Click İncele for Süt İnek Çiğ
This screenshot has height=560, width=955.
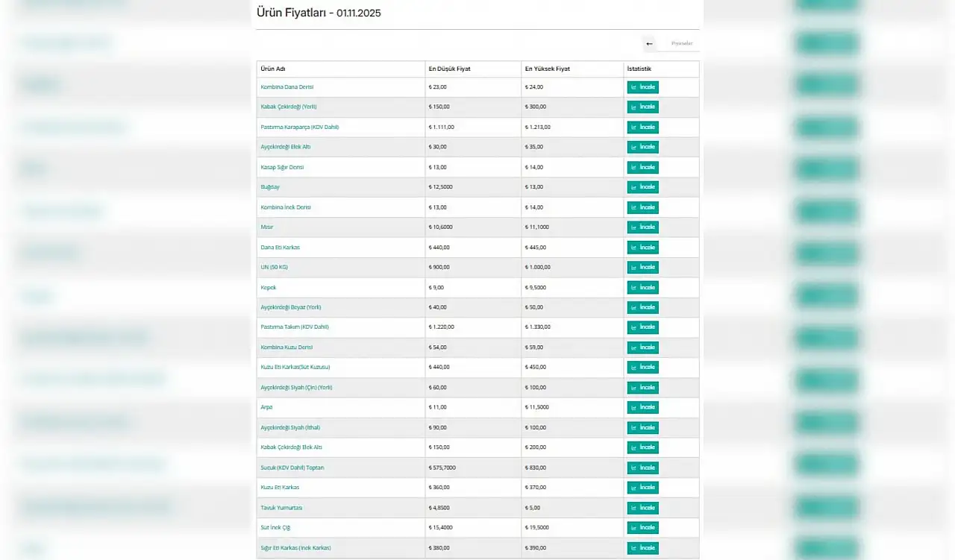[x=642, y=528]
